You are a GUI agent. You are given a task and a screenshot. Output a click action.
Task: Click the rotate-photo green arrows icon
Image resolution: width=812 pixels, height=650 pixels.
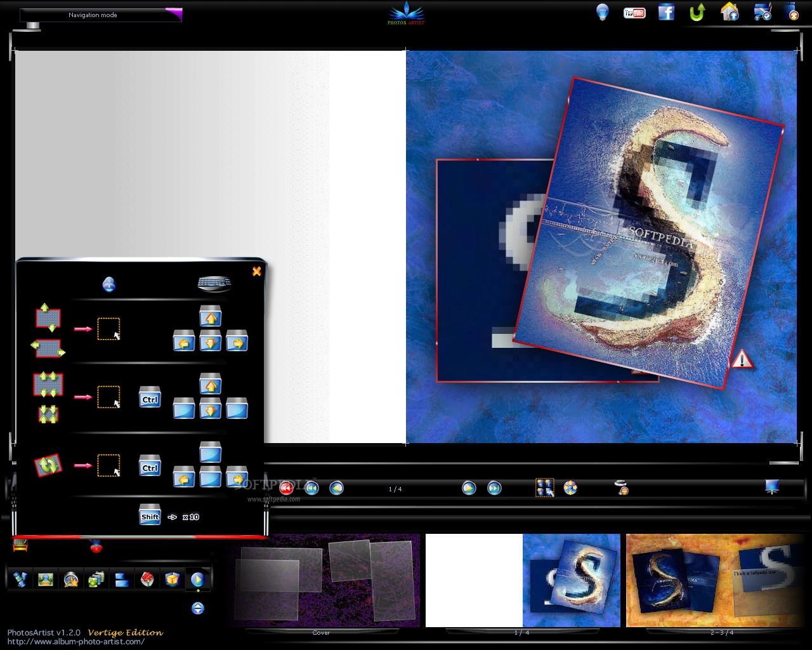tap(48, 465)
